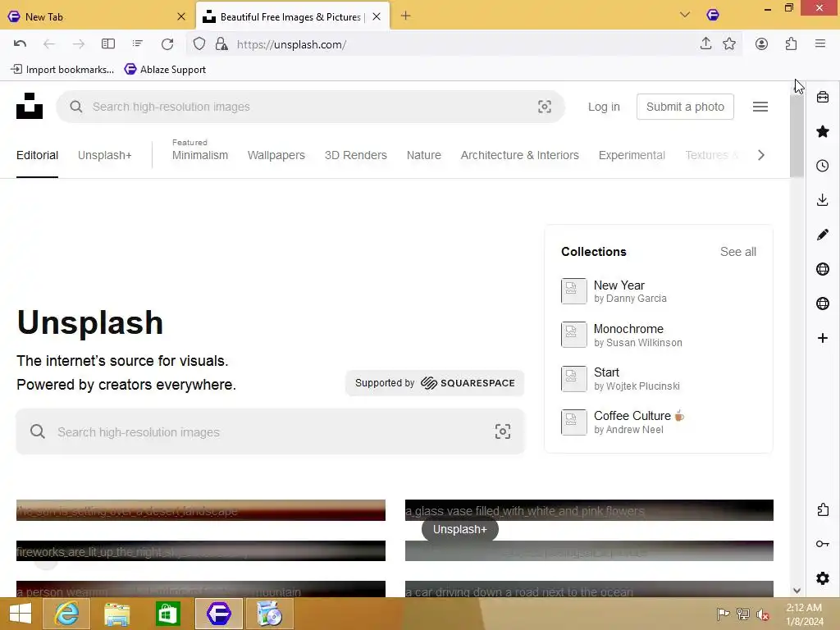Open File Explorer from taskbar
Viewport: 840px width, 630px height.
[x=116, y=614]
